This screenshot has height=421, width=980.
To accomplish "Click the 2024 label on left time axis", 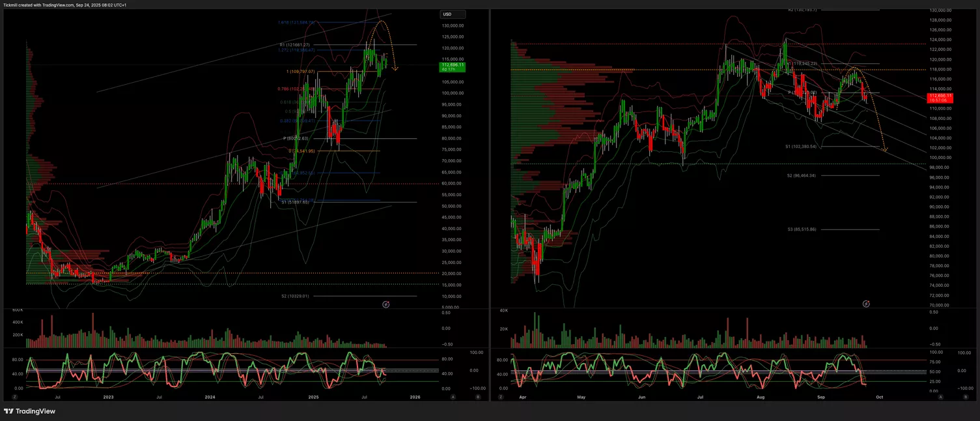I will 210,396.
